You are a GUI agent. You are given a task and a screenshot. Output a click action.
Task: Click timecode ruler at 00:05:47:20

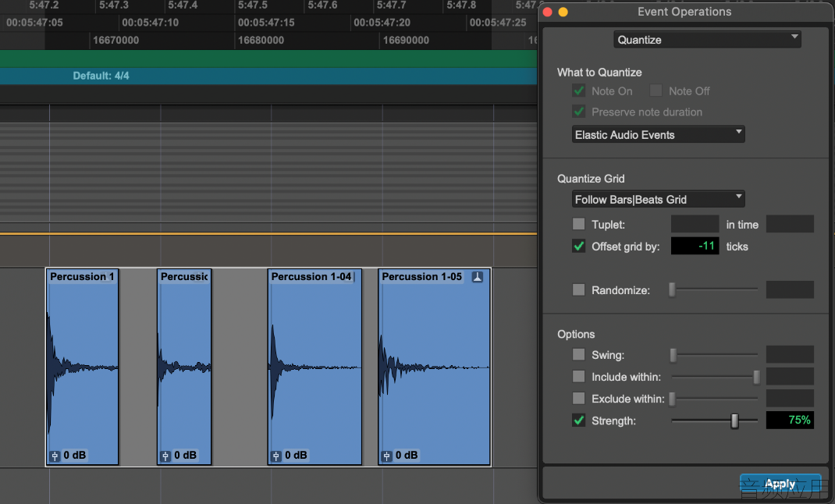point(382,23)
